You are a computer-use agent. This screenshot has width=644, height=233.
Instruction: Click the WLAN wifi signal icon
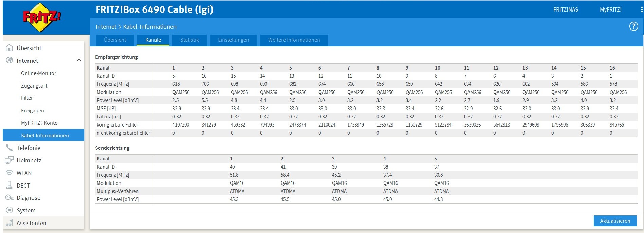click(10, 173)
